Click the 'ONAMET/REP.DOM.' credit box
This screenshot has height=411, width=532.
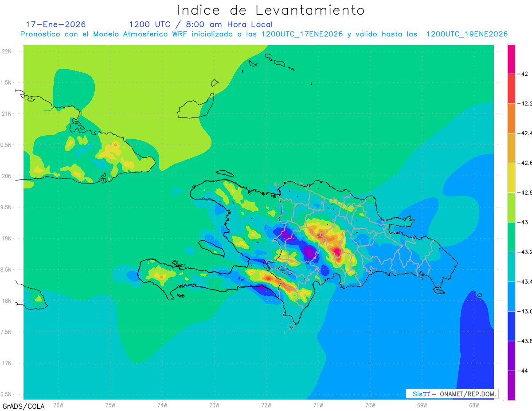(452, 394)
